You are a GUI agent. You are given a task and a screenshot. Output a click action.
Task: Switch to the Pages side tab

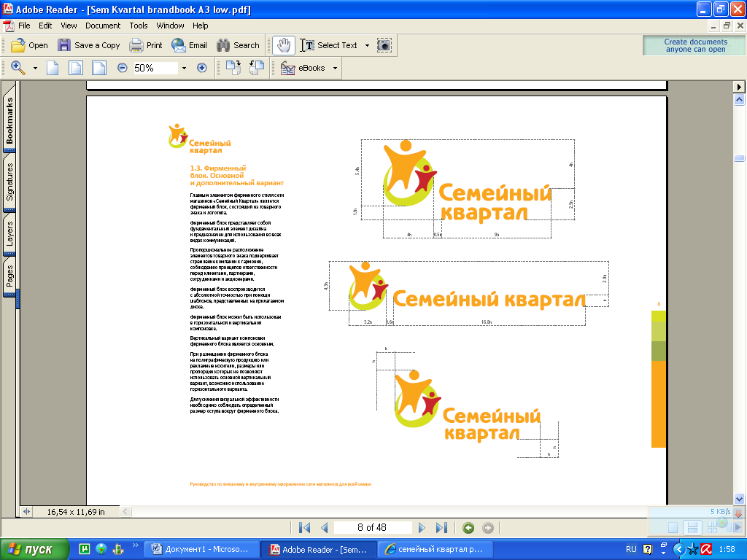click(x=9, y=276)
